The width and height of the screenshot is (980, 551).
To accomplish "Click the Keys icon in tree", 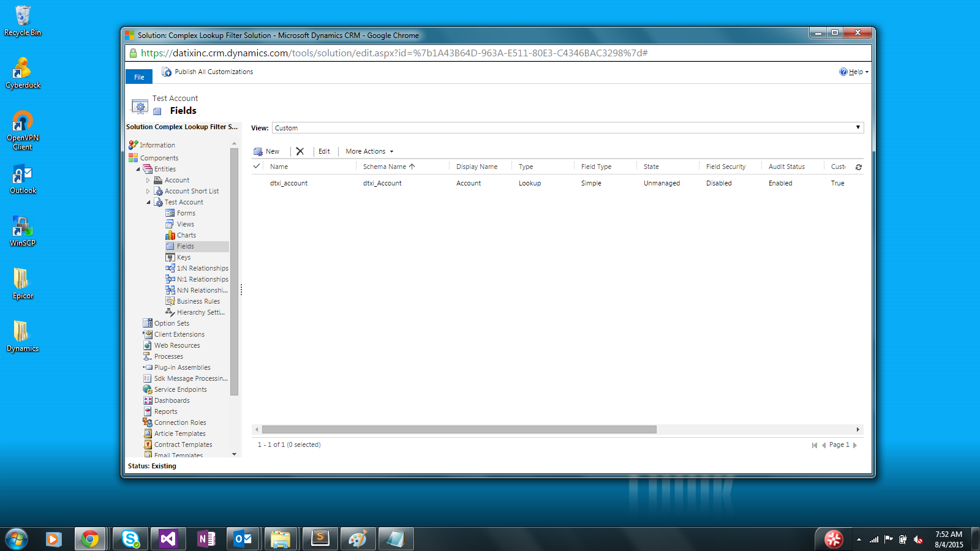I will pyautogui.click(x=170, y=257).
